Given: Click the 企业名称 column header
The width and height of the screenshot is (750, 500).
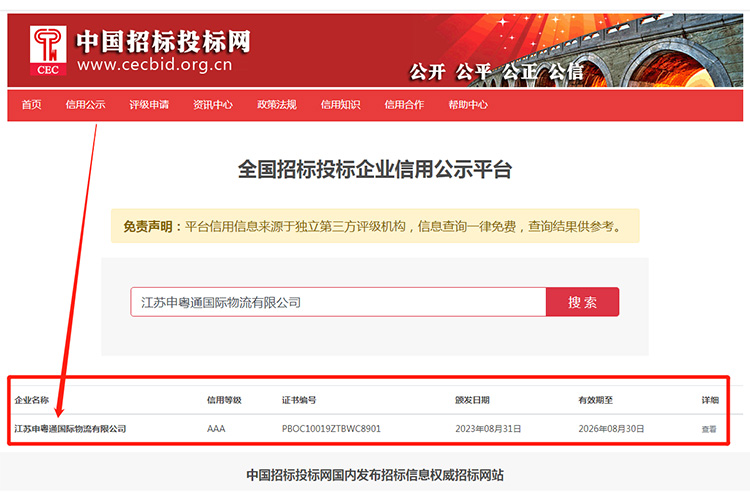Looking at the screenshot, I should point(32,400).
